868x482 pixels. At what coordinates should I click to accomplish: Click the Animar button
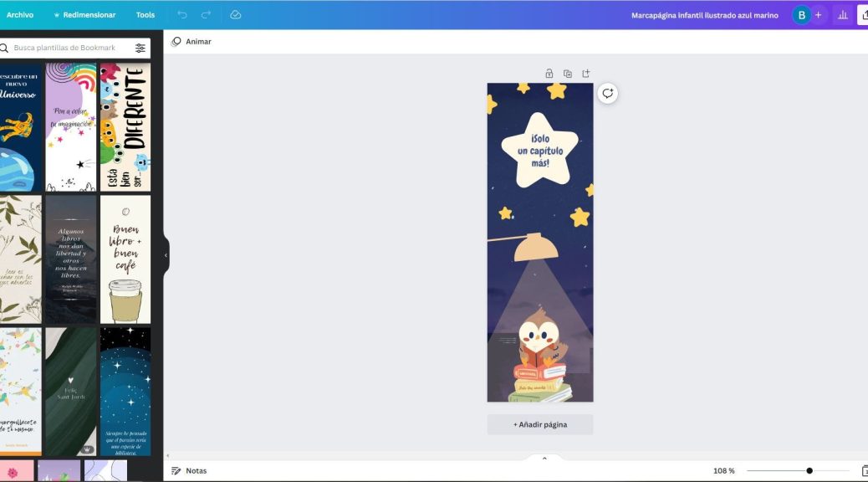(191, 42)
